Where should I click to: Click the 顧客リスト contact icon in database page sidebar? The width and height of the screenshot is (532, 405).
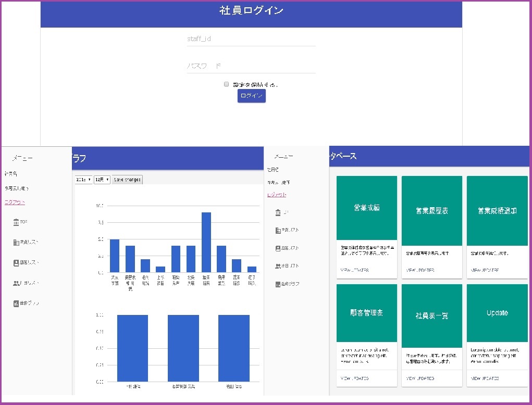pyautogui.click(x=278, y=248)
